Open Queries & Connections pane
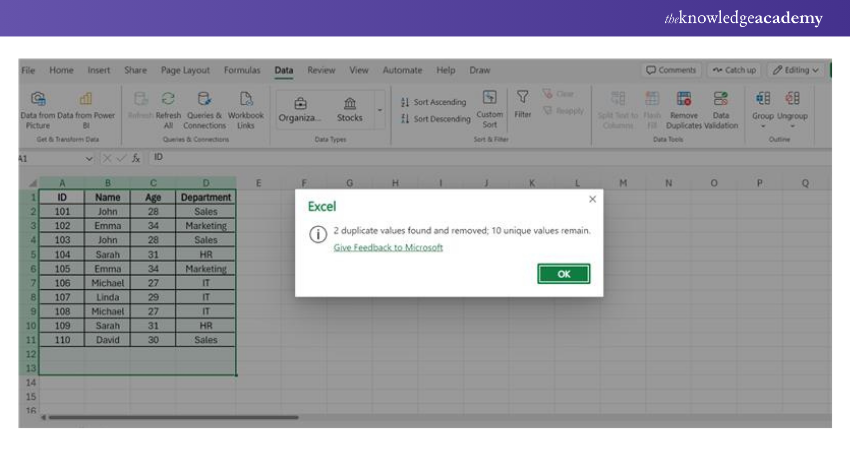The width and height of the screenshot is (850, 450). [x=204, y=99]
